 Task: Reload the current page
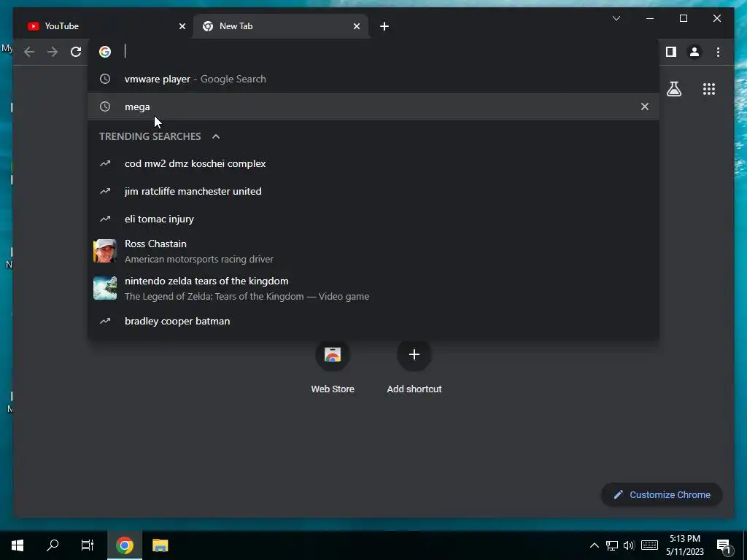click(x=76, y=52)
